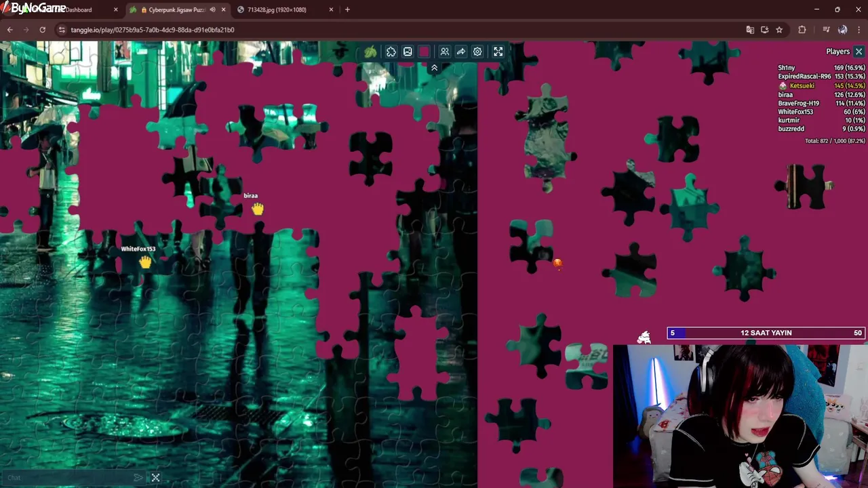The image size is (868, 488).
Task: Go back to previous page
Action: coord(9,30)
